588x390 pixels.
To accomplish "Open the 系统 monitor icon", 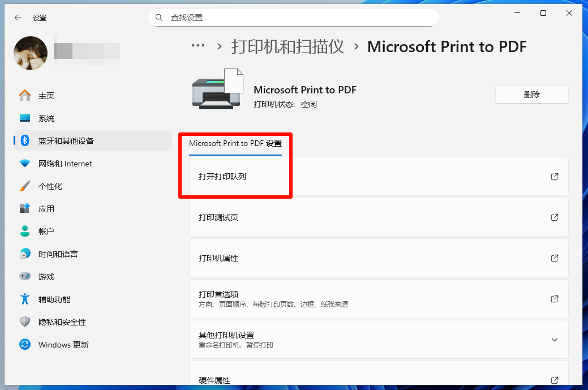I will [25, 118].
